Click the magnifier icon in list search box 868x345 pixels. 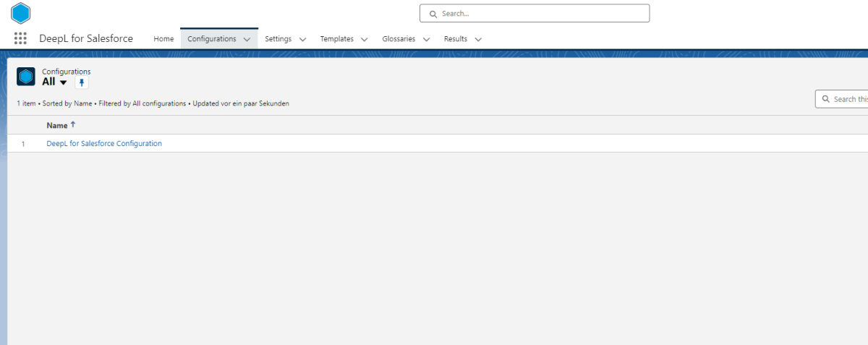pos(826,99)
